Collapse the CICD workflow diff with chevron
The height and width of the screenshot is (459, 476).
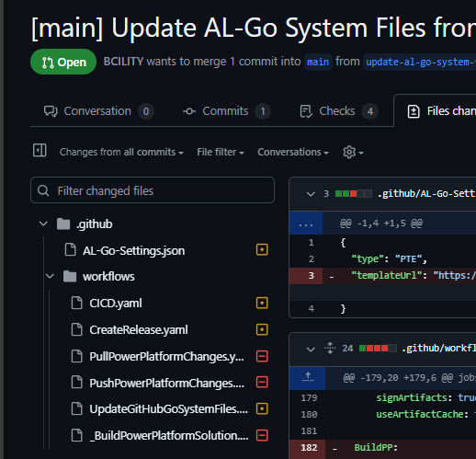tap(311, 349)
